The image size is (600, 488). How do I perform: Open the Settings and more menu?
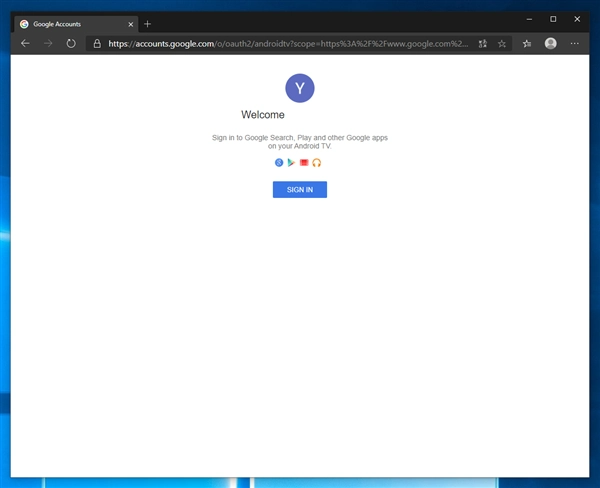tap(574, 44)
